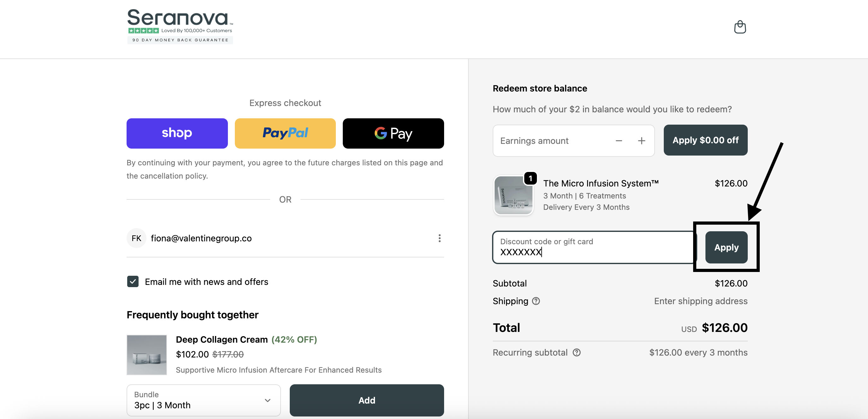Apply the discount code
This screenshot has width=868, height=419.
(726, 247)
